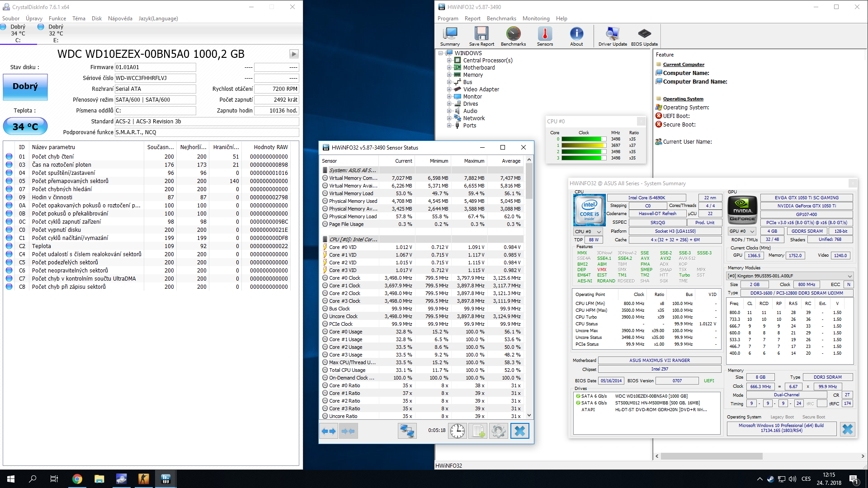Expand the Drives tree node

click(x=449, y=104)
